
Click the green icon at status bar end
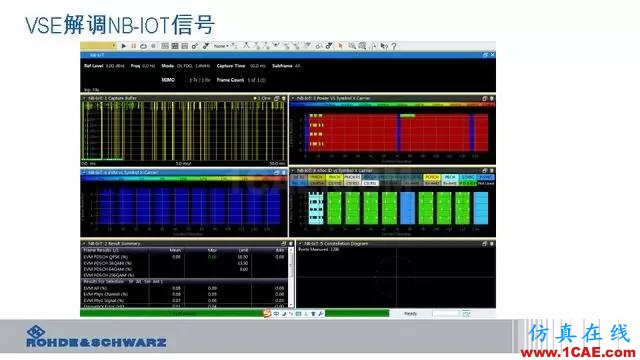tap(467, 313)
